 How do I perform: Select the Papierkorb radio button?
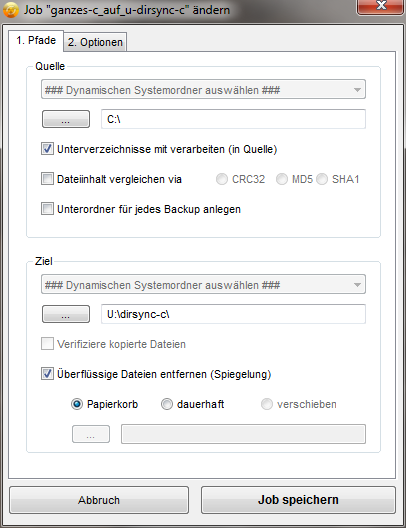pyautogui.click(x=77, y=404)
